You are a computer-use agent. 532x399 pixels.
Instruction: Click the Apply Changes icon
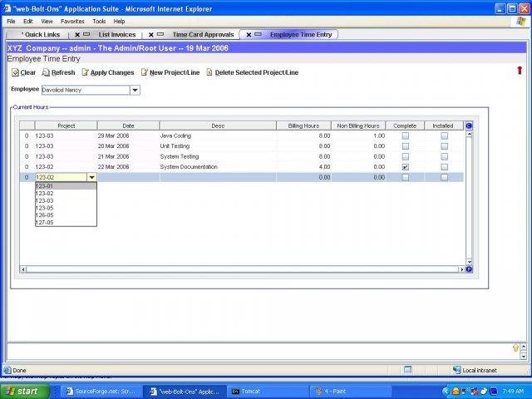tap(86, 72)
